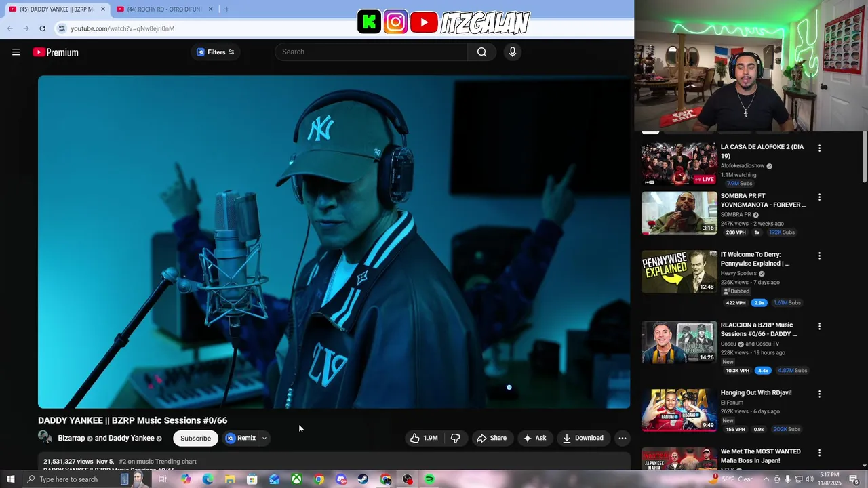Open the taskbar clock showing 5:17 PM
Viewport: 868px width, 488px height.
coord(829,479)
